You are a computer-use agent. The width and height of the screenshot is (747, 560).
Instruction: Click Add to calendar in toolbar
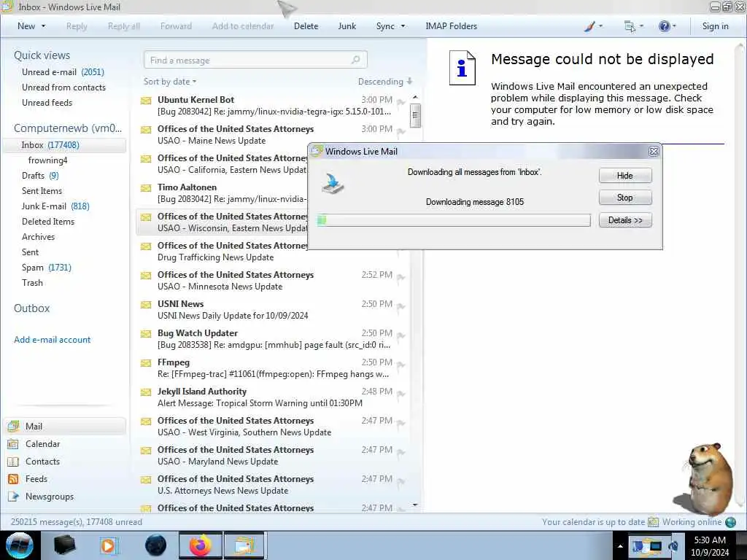click(x=243, y=26)
